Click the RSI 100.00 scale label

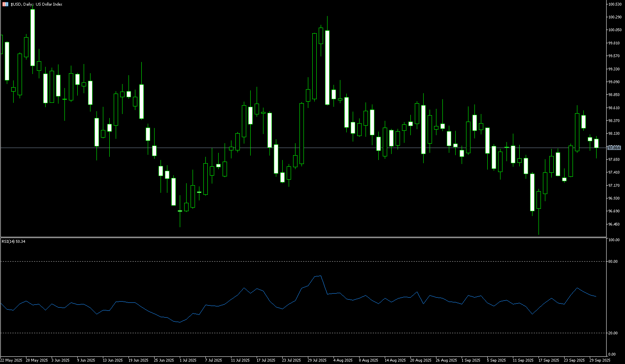click(x=613, y=240)
